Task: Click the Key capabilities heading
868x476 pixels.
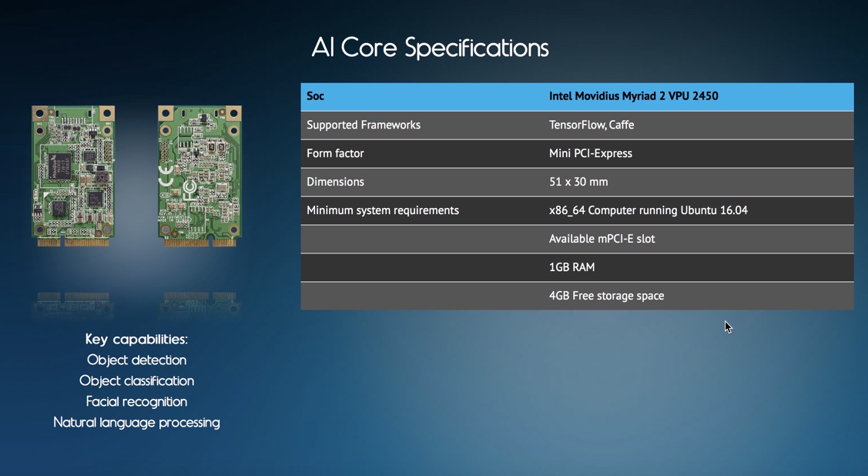Action: 136,339
